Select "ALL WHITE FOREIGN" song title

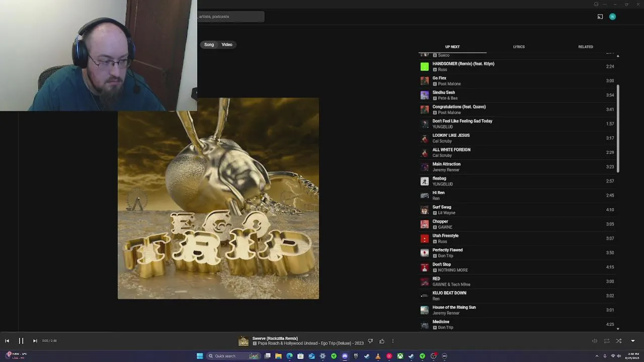[x=451, y=150]
